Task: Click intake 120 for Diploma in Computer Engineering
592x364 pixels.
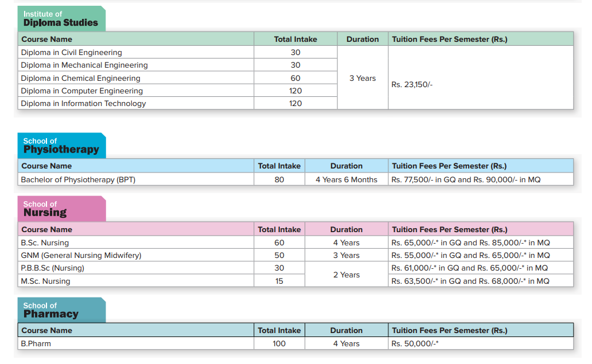Action: tap(295, 91)
